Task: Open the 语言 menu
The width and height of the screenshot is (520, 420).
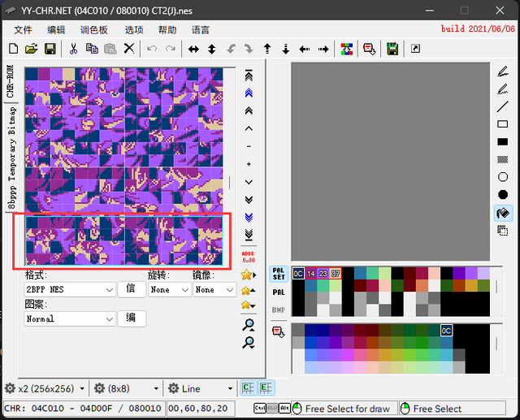Action: (x=201, y=30)
